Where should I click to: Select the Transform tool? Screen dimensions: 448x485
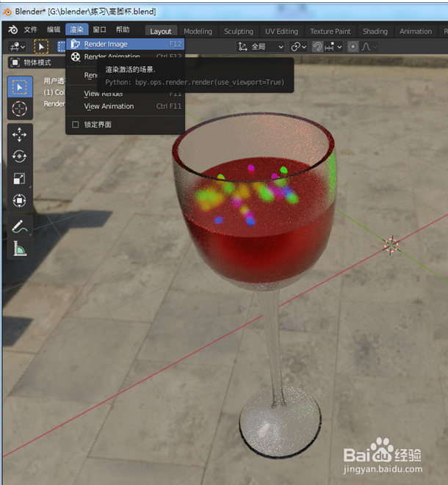click(x=20, y=200)
